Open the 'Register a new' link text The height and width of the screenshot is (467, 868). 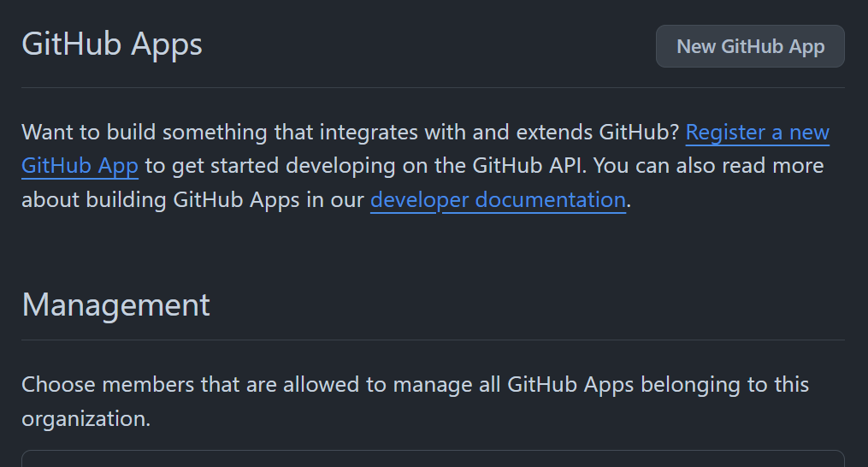tap(758, 133)
